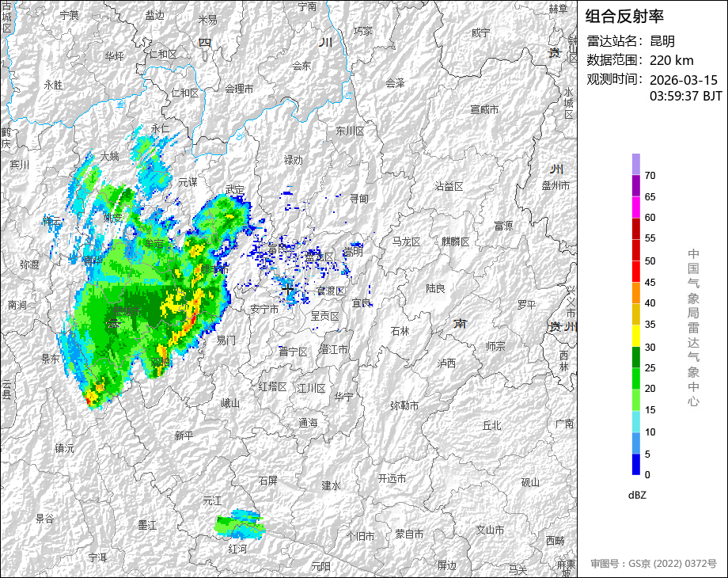This screenshot has height=578, width=728.
Task: Click the 审图号 GS京 (2022) 0372号 text
Action: pyautogui.click(x=654, y=564)
